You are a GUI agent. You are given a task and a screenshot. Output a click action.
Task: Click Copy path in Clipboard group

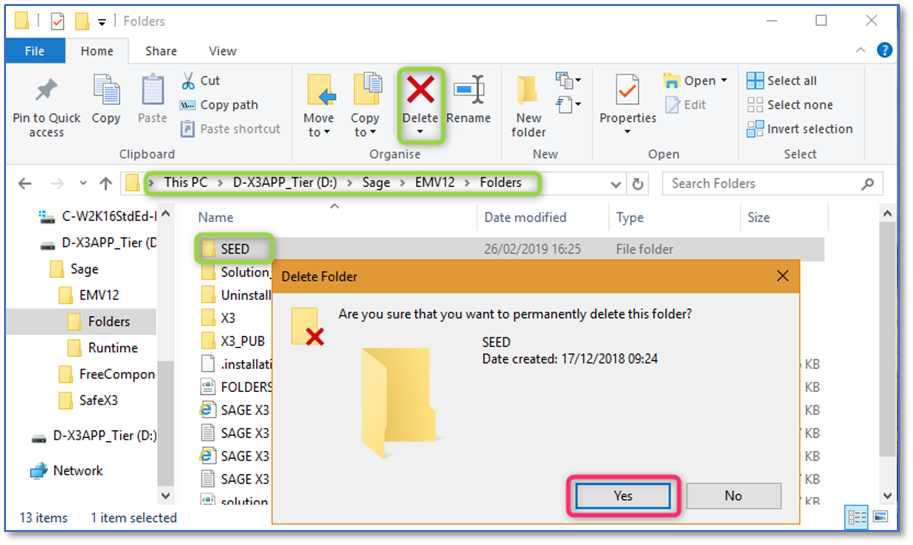(x=219, y=105)
